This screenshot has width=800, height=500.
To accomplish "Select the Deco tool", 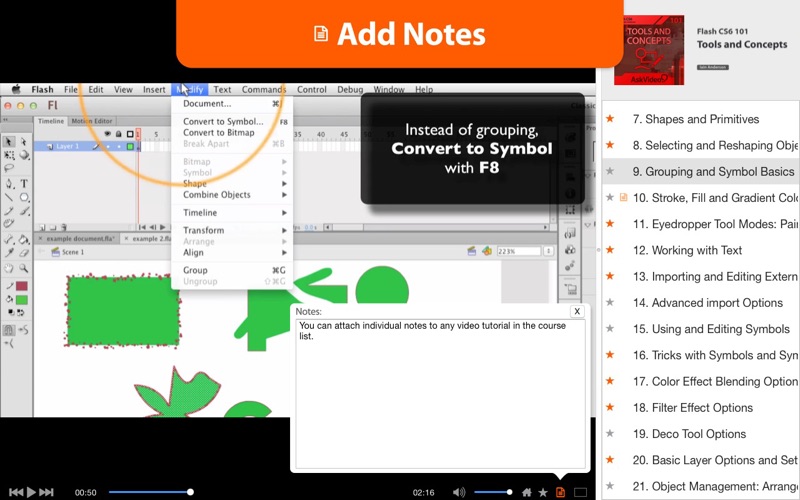I will (9, 223).
